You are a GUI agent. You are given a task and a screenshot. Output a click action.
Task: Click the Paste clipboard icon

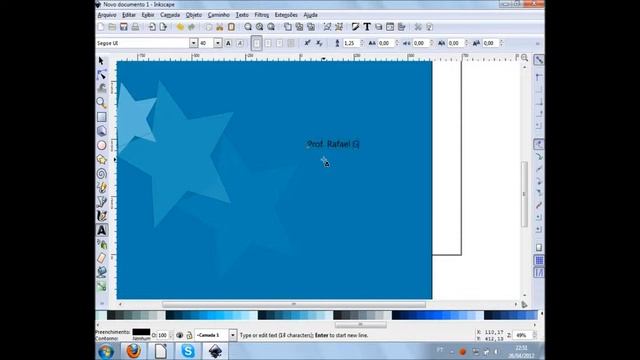(231, 27)
